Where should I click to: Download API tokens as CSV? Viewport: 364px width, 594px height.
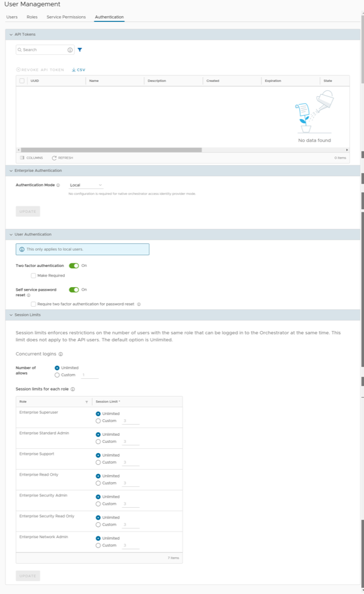pyautogui.click(x=78, y=70)
